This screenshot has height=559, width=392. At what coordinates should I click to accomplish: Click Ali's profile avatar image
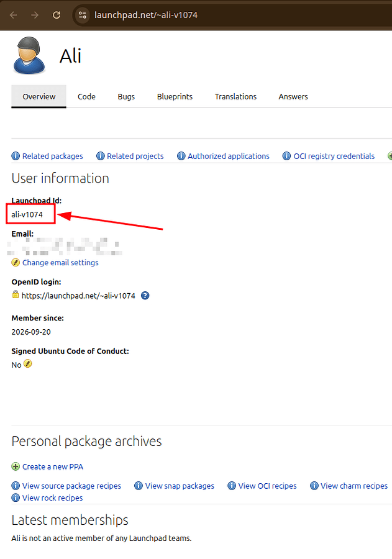pos(29,56)
